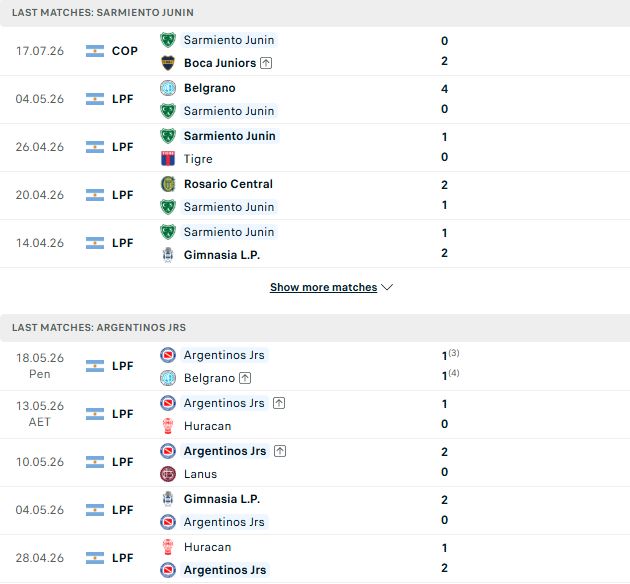
Task: Click Argentina flag in the COP match row
Action: click(x=95, y=51)
